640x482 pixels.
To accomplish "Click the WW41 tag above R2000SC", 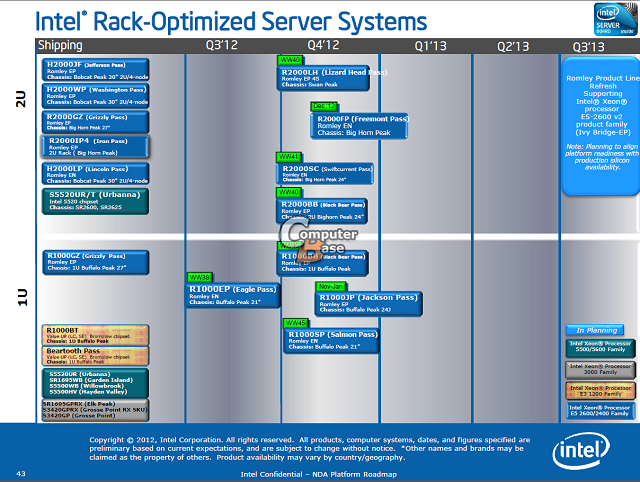I will 289,157.
